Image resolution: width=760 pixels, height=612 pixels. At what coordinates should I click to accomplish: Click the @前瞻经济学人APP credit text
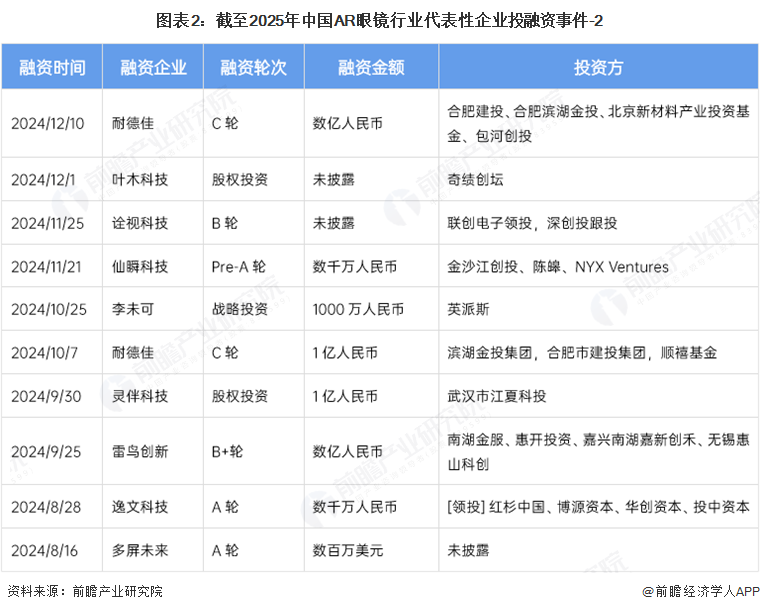[x=700, y=592]
